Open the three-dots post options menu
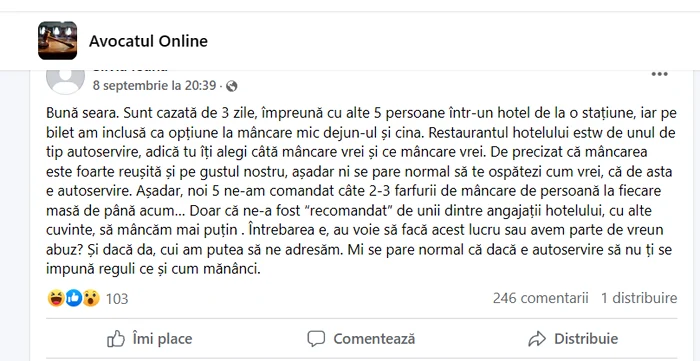 [x=659, y=74]
